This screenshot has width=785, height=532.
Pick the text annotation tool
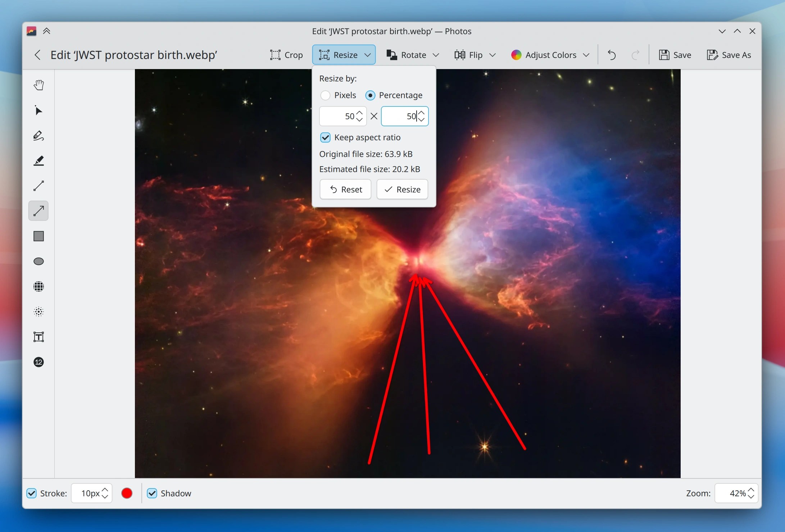coord(38,337)
